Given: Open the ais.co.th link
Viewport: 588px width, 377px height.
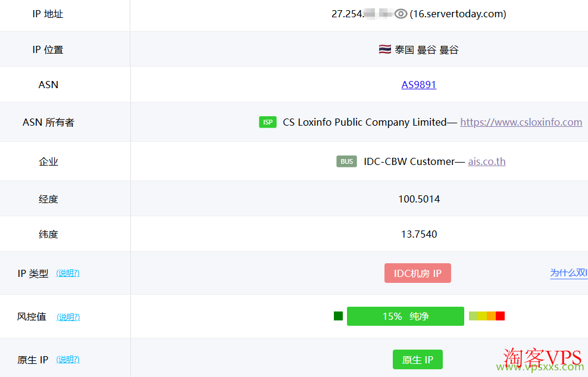Looking at the screenshot, I should (486, 161).
